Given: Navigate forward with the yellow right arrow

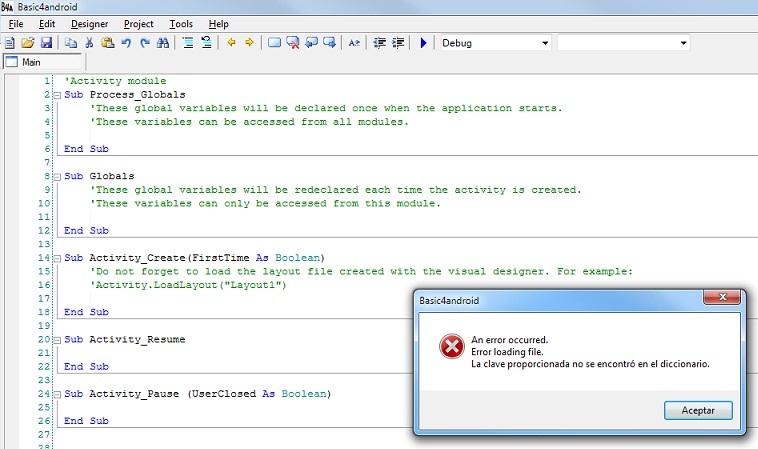Looking at the screenshot, I should (249, 43).
